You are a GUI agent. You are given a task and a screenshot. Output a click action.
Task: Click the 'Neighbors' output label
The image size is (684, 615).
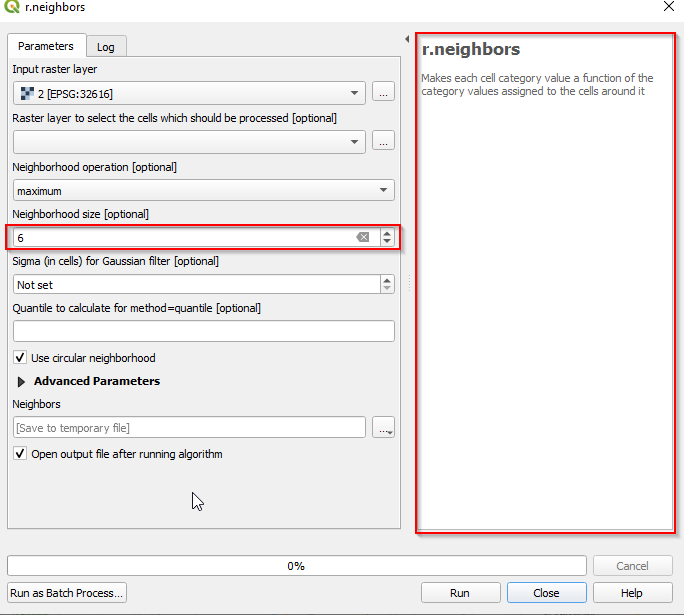[36, 404]
